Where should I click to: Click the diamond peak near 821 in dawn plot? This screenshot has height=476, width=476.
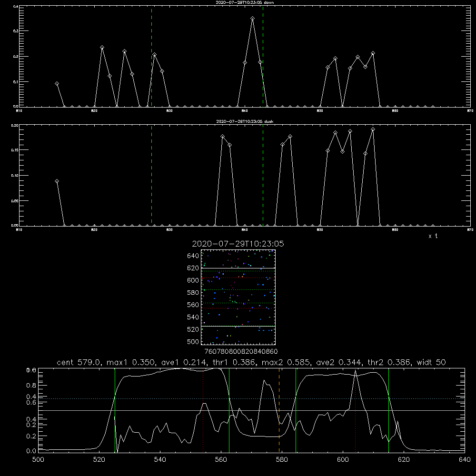(x=102, y=47)
